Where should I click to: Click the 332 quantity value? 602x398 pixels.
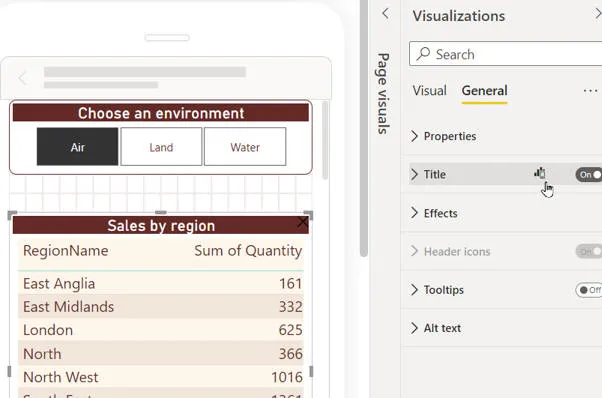click(291, 307)
